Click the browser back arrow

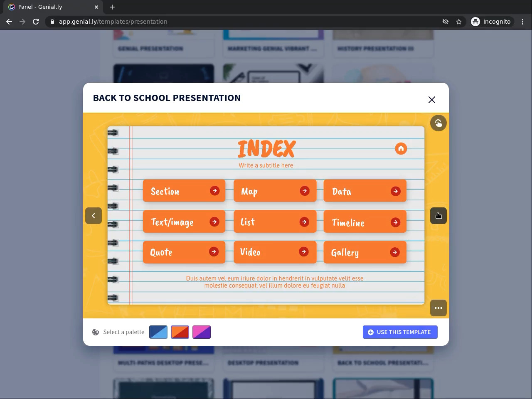pos(9,22)
